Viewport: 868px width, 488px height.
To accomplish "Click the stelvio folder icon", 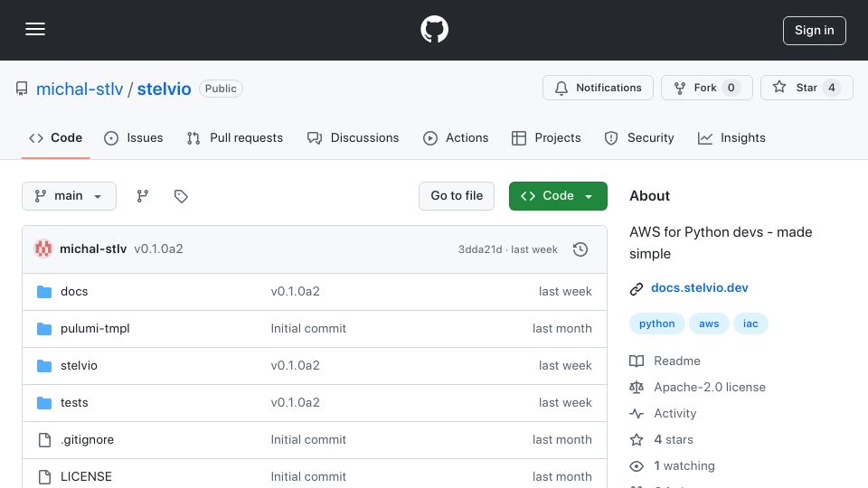I will point(44,366).
